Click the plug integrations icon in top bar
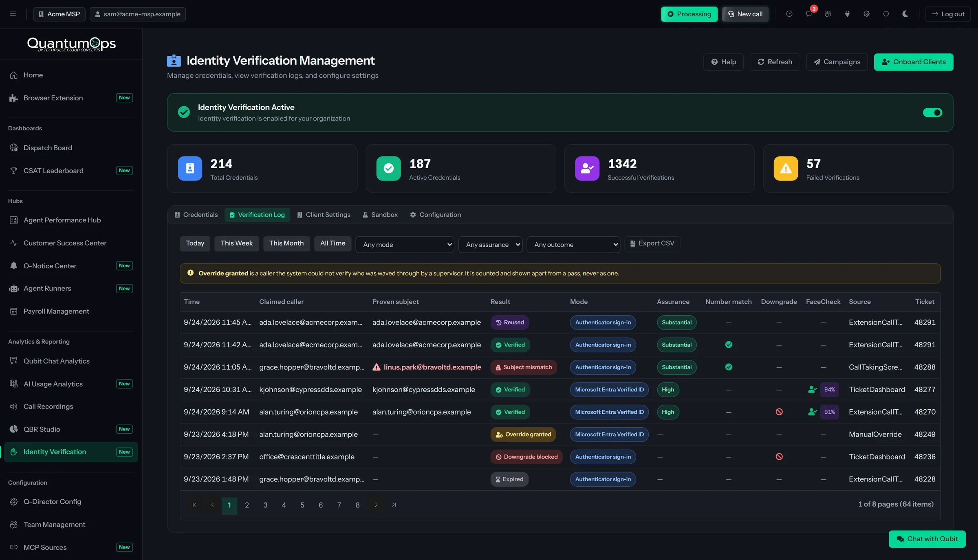Screen dimensions: 978x560 (847, 14)
